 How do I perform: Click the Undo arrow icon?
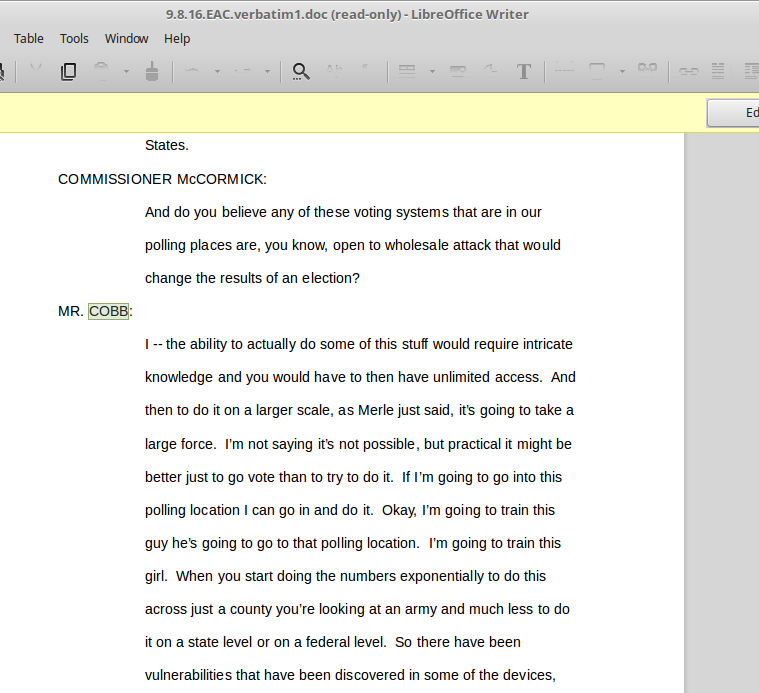(192, 72)
